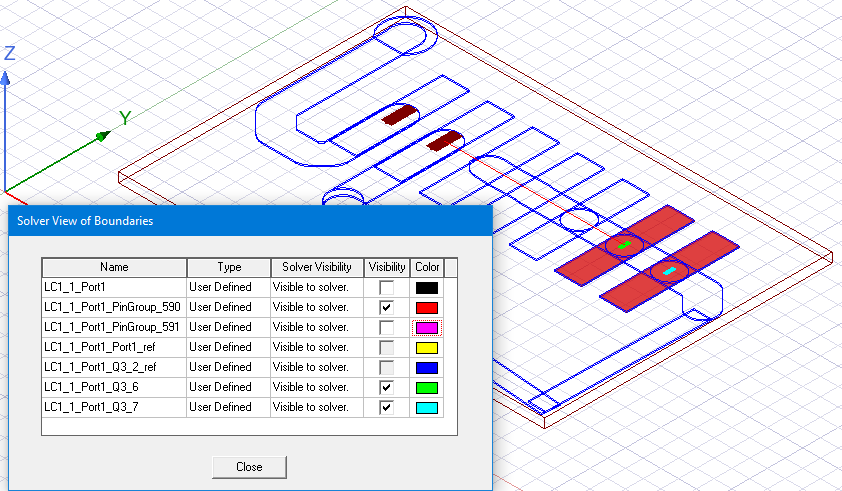Open red color swatch of PinGroup_590
The width and height of the screenshot is (842, 491).
tap(426, 307)
